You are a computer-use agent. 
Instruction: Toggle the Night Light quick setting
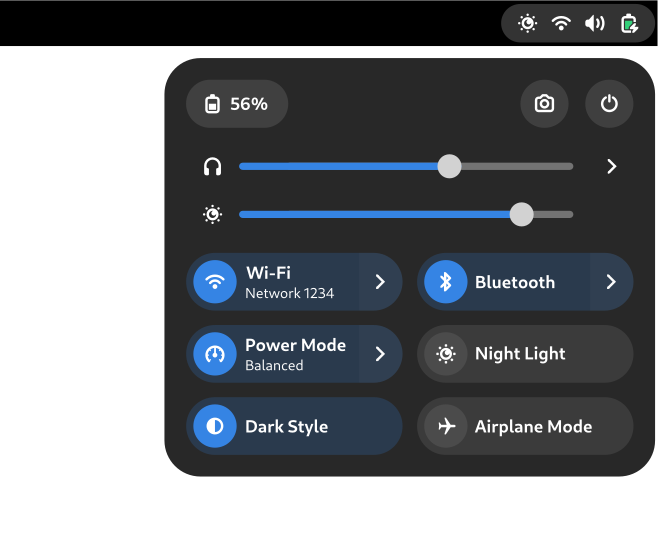[524, 354]
